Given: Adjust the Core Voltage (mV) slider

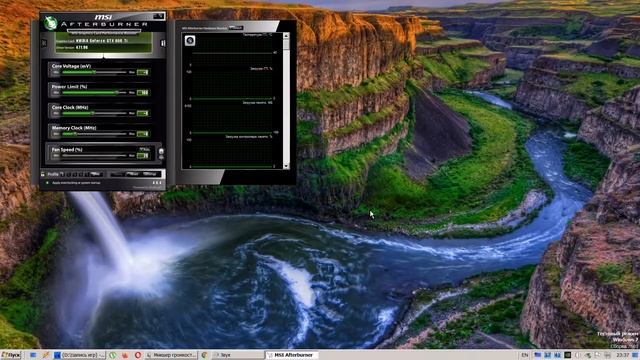Looking at the screenshot, I should coord(94,72).
